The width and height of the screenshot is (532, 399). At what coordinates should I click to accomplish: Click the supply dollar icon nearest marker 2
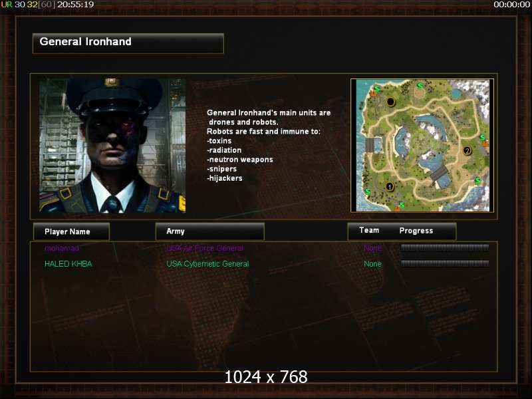tap(483, 138)
